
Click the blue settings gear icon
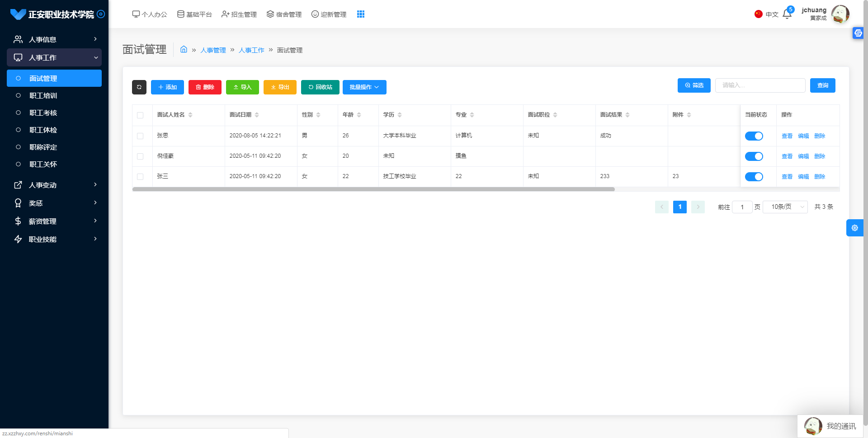point(854,228)
